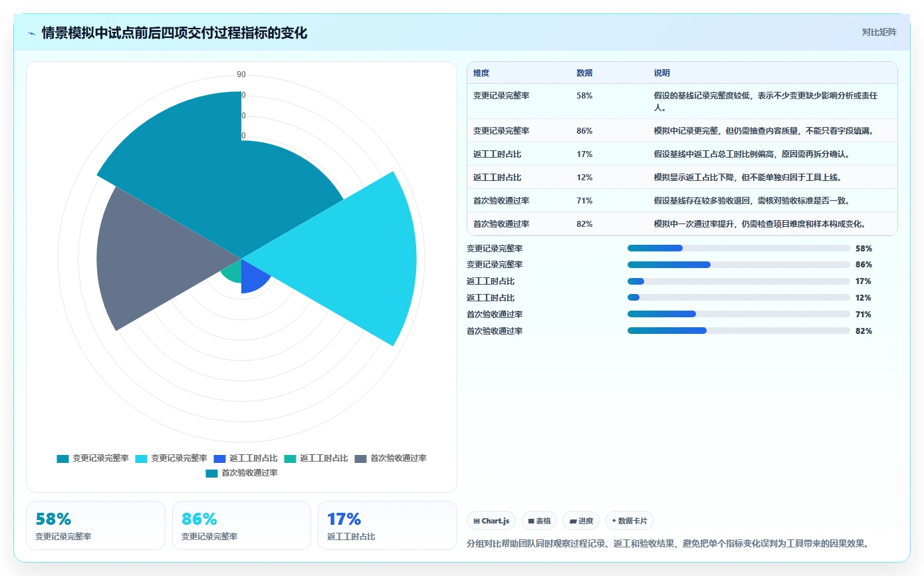This screenshot has height=576, width=924.
Task: Toggle the green 返工工时占比 legend entry
Action: 316,458
